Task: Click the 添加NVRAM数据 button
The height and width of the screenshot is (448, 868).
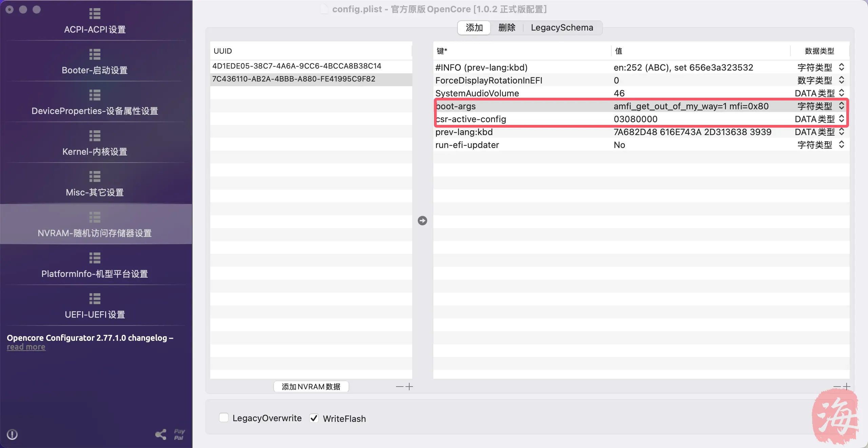Action: [x=311, y=387]
